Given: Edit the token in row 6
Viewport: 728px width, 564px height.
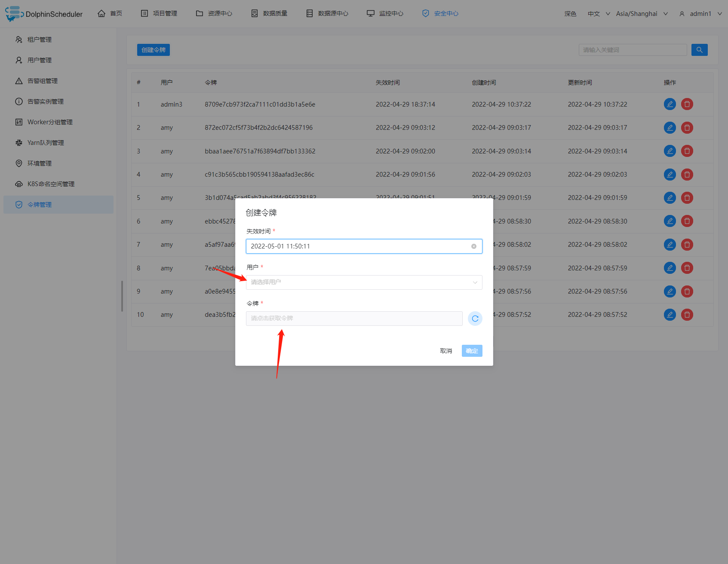Looking at the screenshot, I should click(670, 221).
